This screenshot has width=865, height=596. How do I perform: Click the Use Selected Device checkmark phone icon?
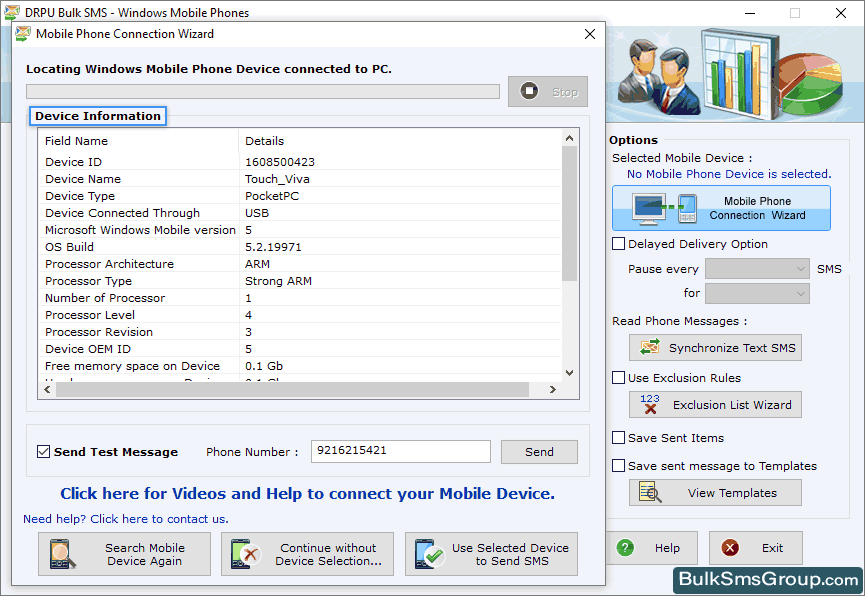[429, 554]
